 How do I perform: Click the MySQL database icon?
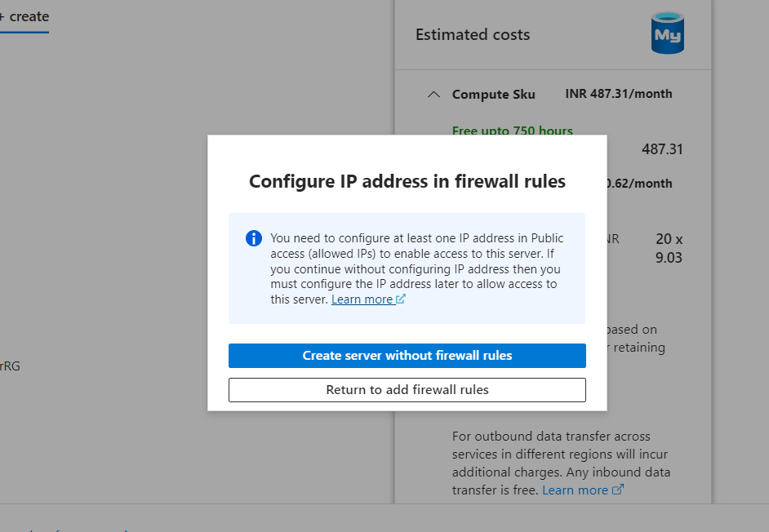668,33
